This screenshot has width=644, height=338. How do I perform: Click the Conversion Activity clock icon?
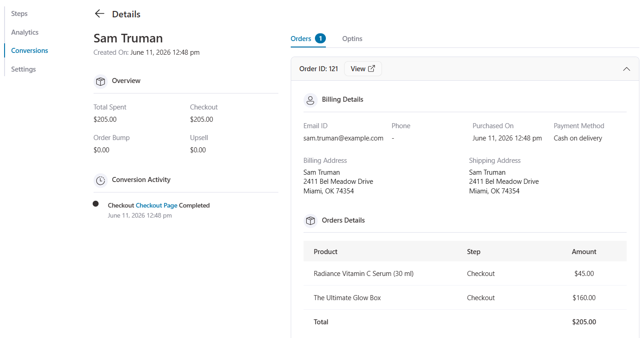(100, 180)
